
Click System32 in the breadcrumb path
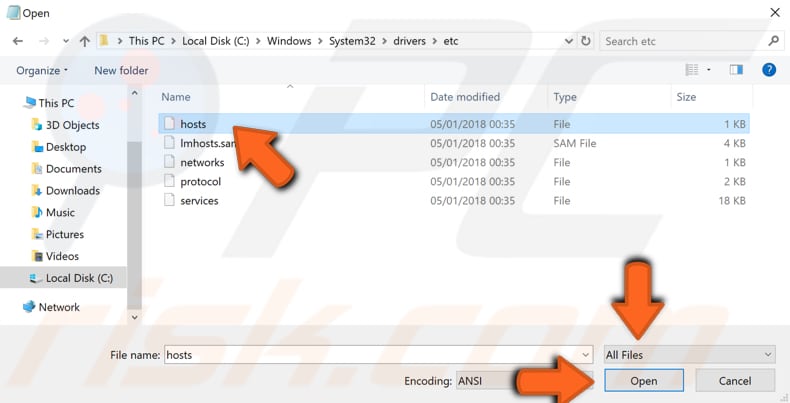352,41
